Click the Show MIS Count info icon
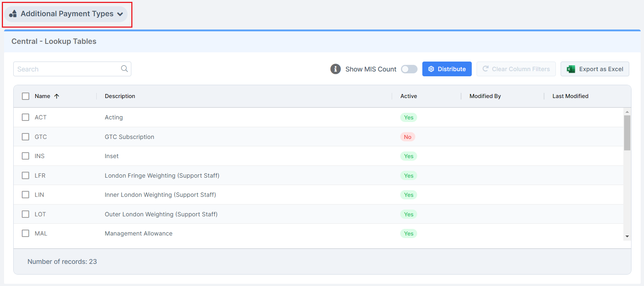 [335, 69]
